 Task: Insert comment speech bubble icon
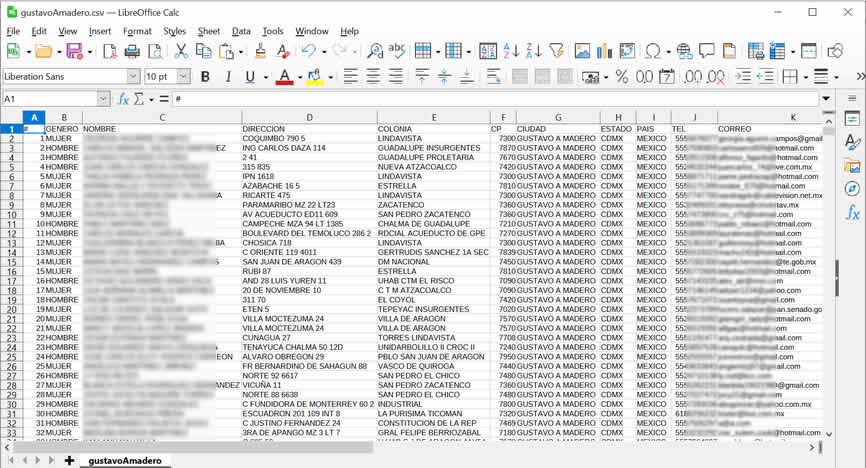point(706,51)
